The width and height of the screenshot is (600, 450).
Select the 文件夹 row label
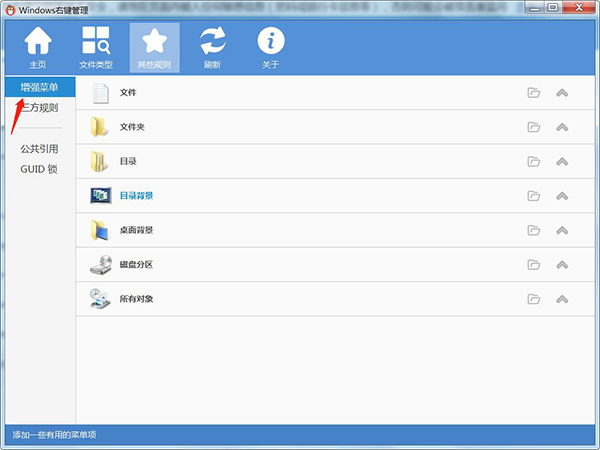tap(132, 127)
